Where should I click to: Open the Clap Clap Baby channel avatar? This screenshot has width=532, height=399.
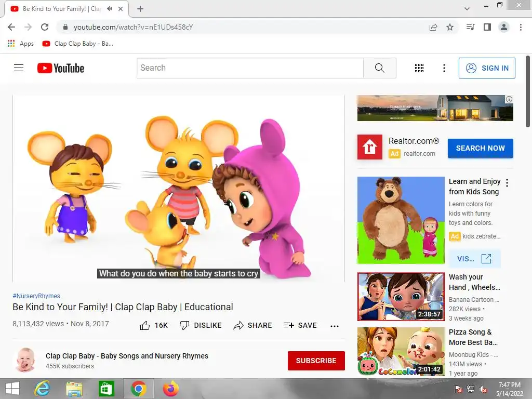pyautogui.click(x=25, y=360)
